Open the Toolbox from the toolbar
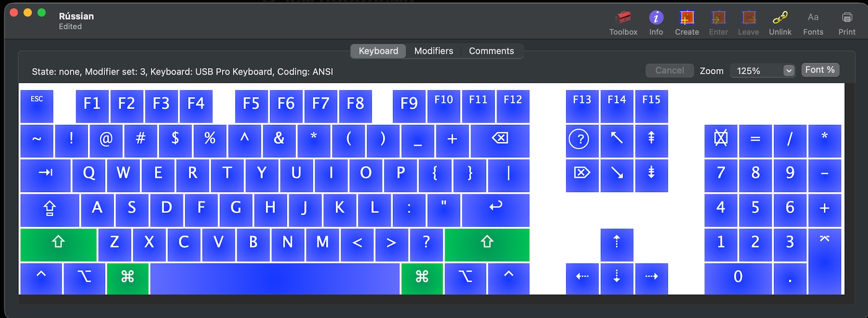 point(623,18)
